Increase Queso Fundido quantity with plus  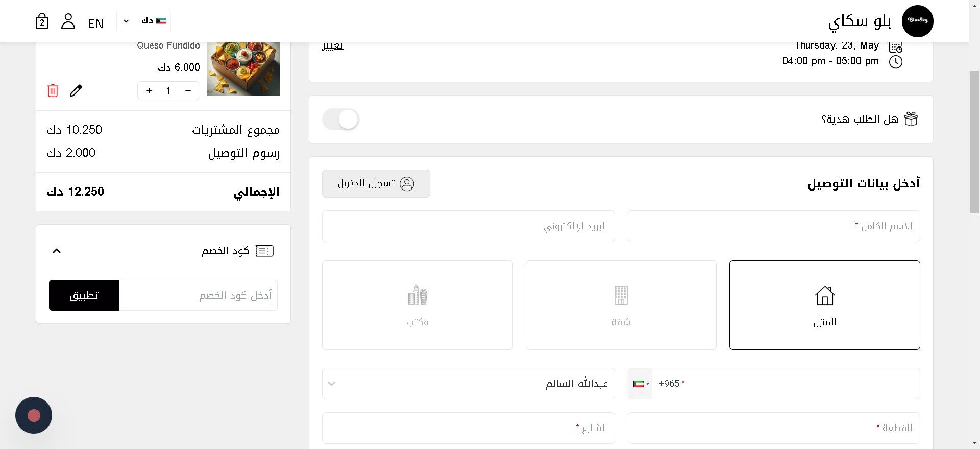tap(149, 90)
